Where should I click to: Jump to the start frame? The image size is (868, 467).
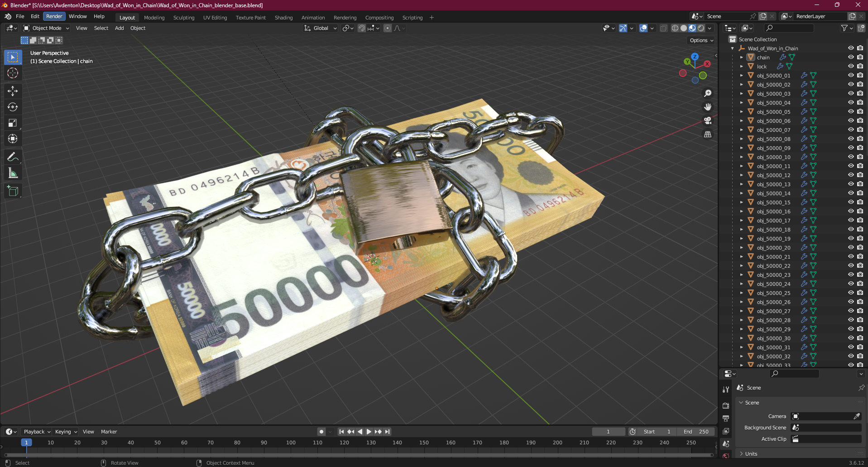[341, 432]
